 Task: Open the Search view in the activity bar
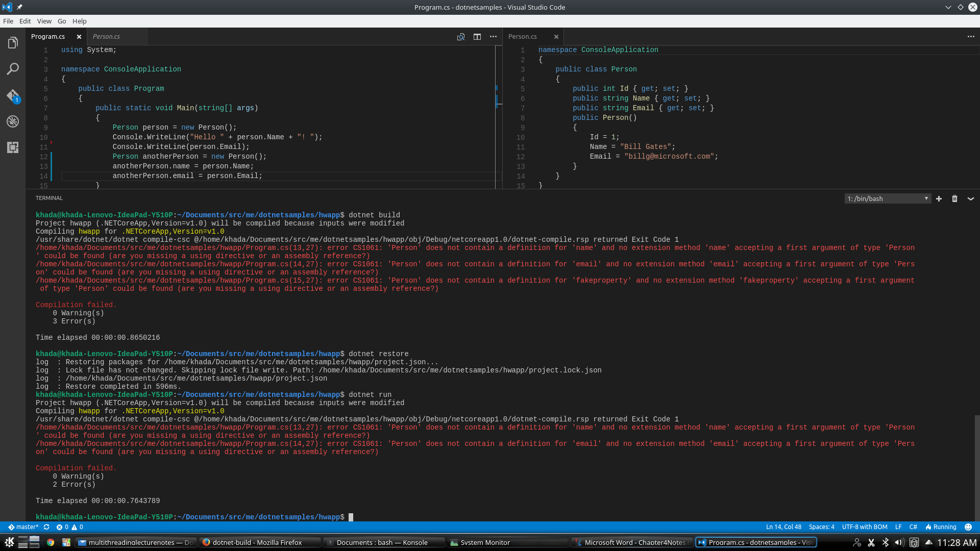click(x=13, y=69)
